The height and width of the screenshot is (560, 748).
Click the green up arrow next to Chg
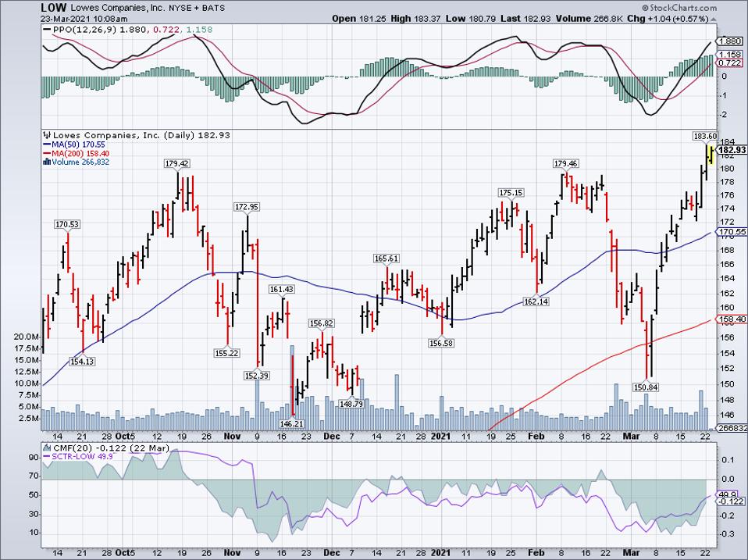coord(713,19)
